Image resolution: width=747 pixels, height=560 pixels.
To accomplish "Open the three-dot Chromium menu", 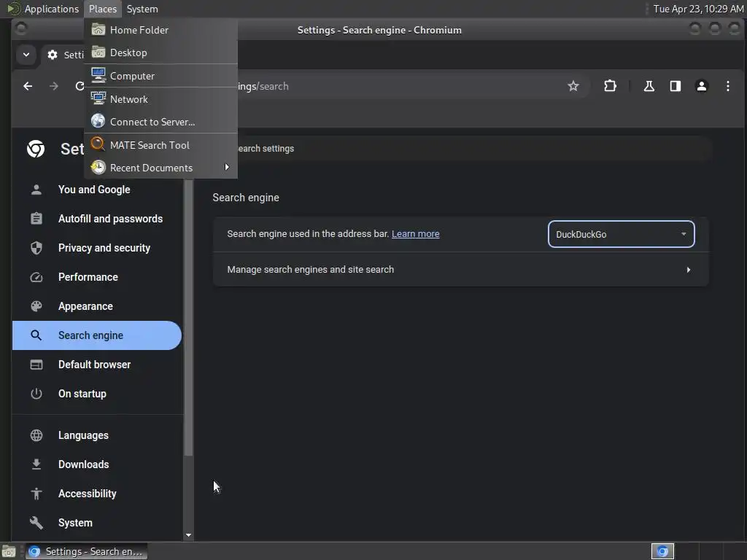I will [727, 86].
